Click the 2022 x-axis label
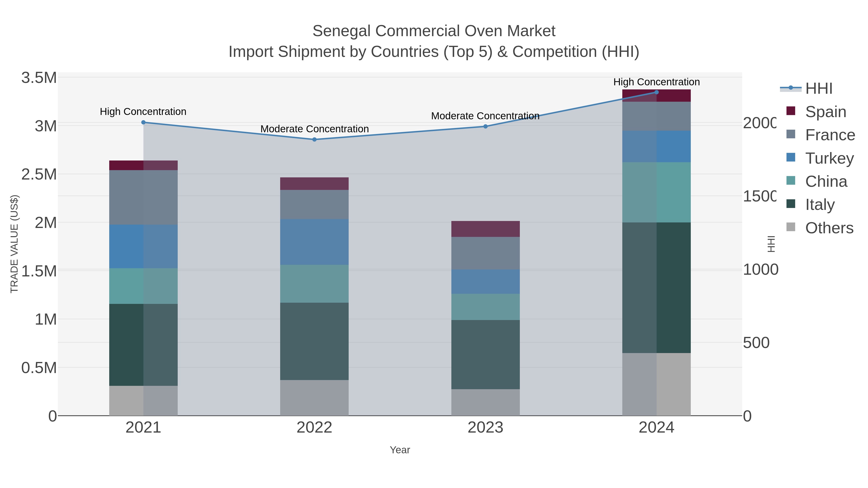The width and height of the screenshot is (868, 488). coord(314,428)
